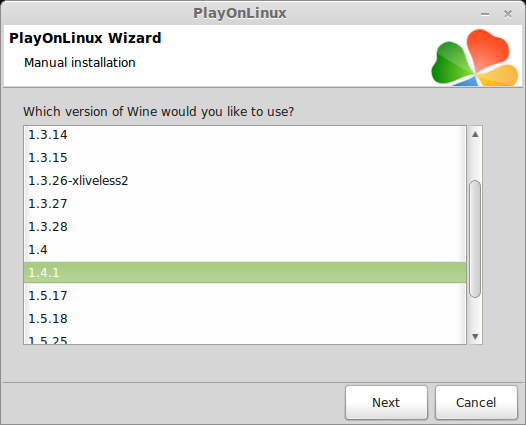This screenshot has width=526, height=425.
Task: Click the version list scrollbar thumb
Action: pos(475,239)
